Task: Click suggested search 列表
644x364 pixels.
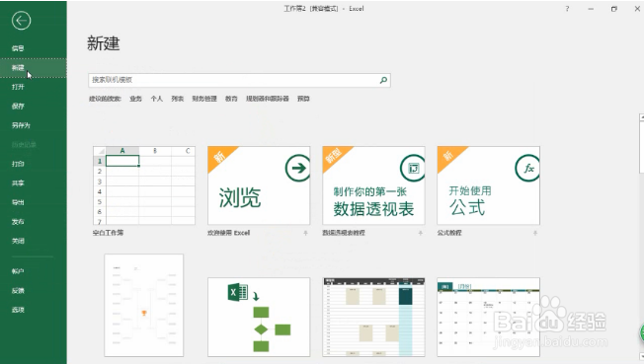Action: point(178,99)
